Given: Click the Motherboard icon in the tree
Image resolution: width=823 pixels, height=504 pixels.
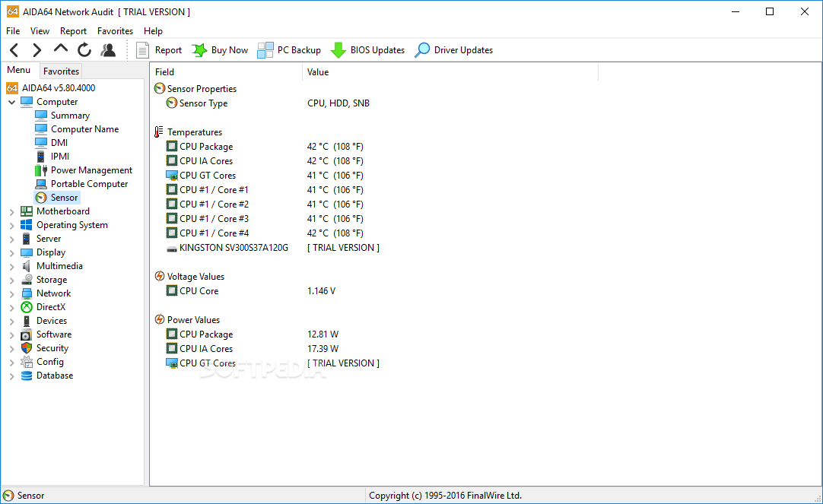Looking at the screenshot, I should click(27, 211).
